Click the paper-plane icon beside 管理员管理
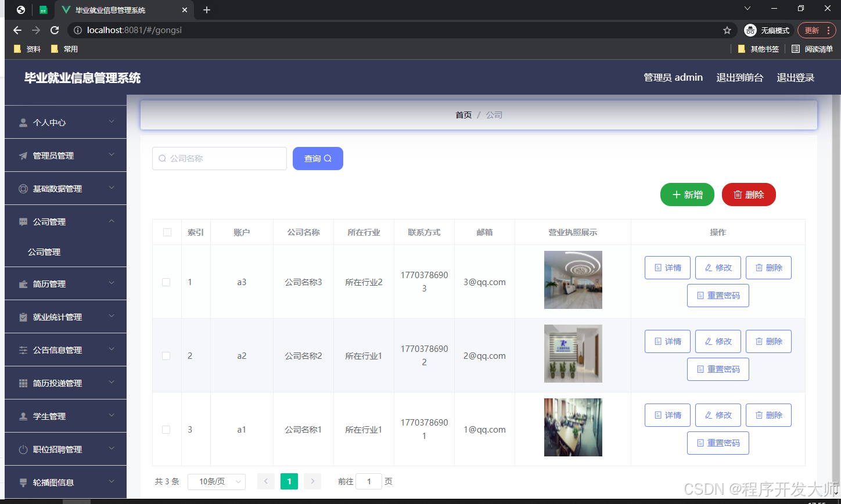This screenshot has height=504, width=841. pyautogui.click(x=23, y=156)
